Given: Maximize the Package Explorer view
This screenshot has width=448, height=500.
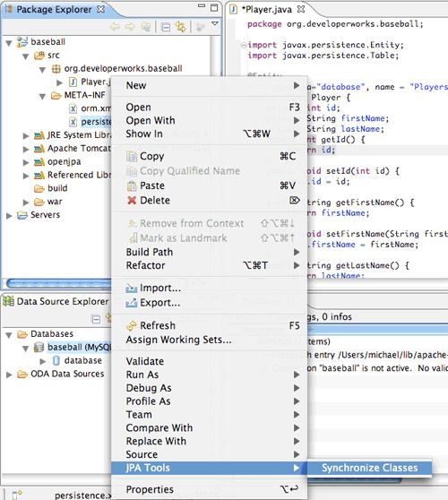Looking at the screenshot, I should [x=214, y=8].
